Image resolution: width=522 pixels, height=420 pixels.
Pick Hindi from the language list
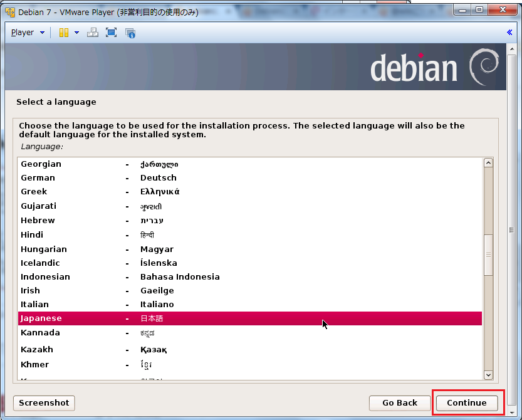[x=32, y=234]
